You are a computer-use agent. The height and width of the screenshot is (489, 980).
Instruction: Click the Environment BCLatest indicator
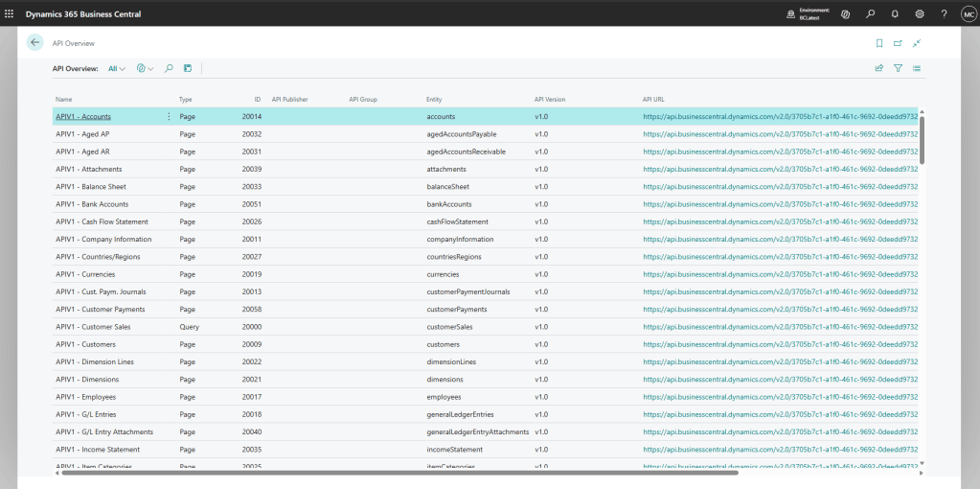click(809, 13)
